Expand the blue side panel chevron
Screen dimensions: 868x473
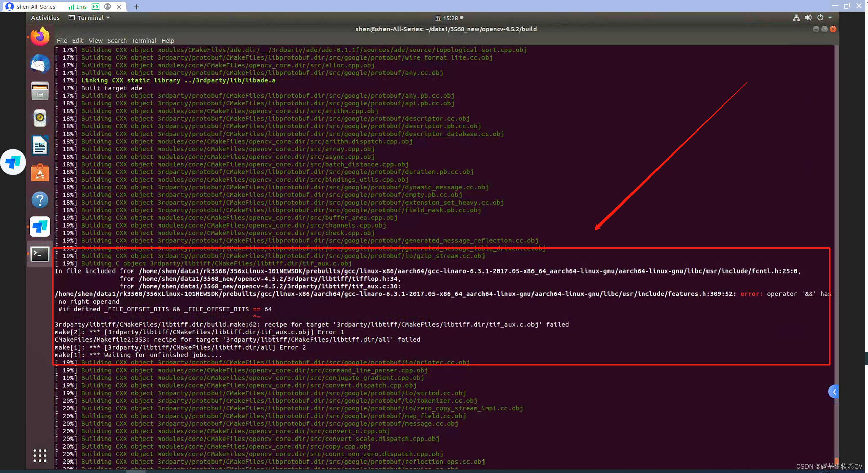click(x=834, y=392)
